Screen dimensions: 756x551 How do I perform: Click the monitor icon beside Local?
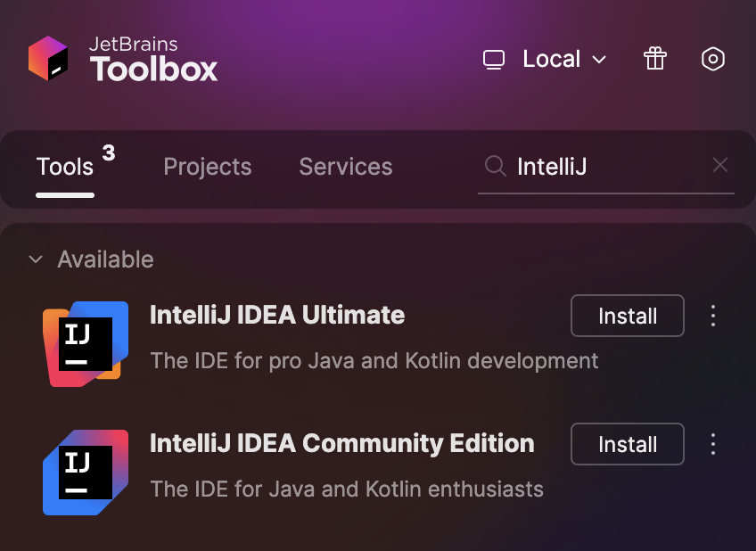coord(494,60)
